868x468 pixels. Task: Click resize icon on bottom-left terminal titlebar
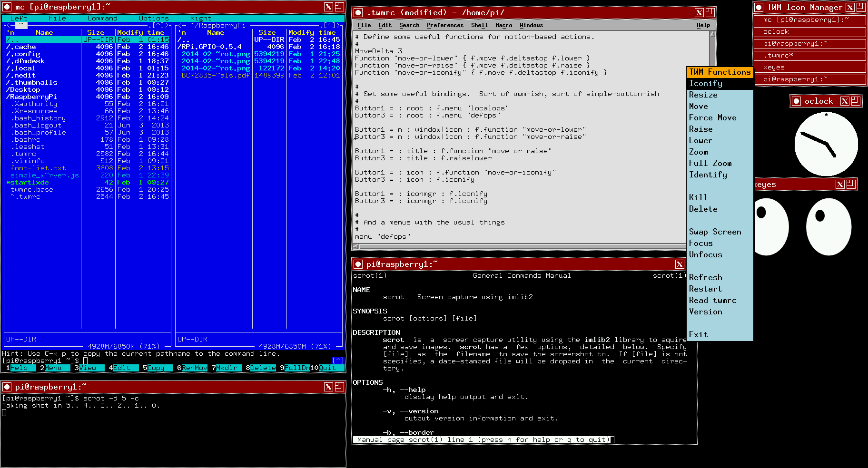[x=339, y=387]
